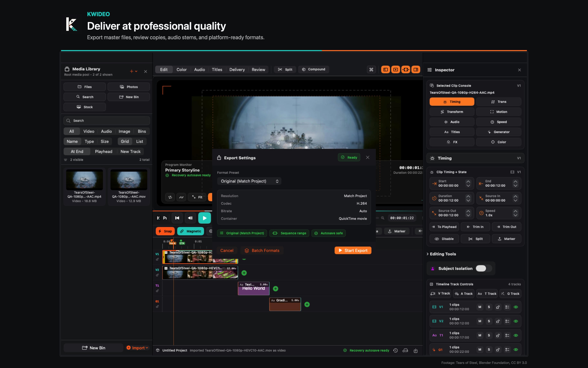Add clip after Gradient generator clip
588x368 pixels.
pyautogui.click(x=307, y=304)
